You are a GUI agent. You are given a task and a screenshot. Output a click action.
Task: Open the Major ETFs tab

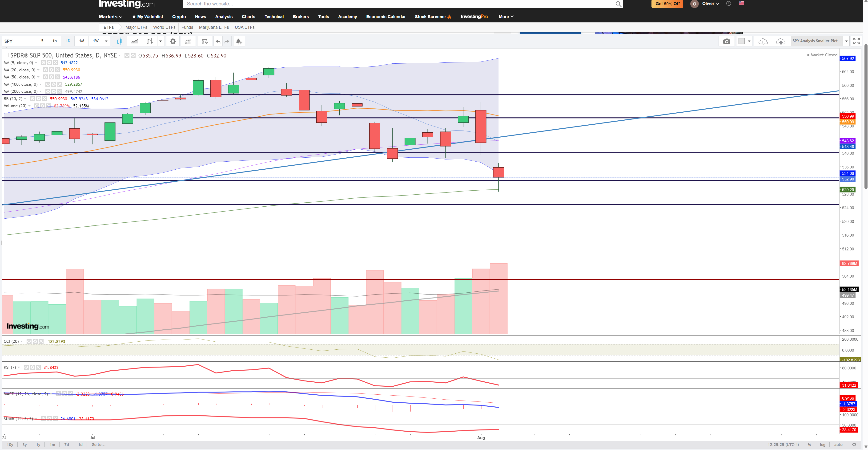(136, 27)
